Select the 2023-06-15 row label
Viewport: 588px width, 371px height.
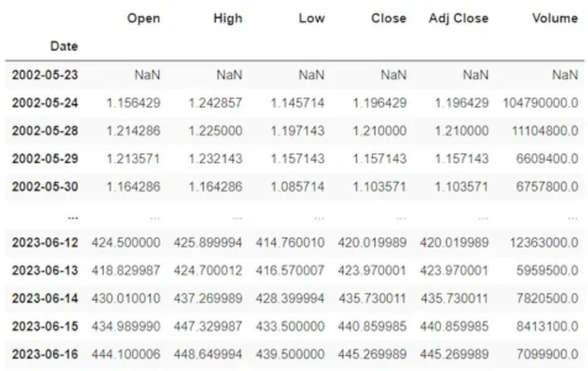click(45, 326)
